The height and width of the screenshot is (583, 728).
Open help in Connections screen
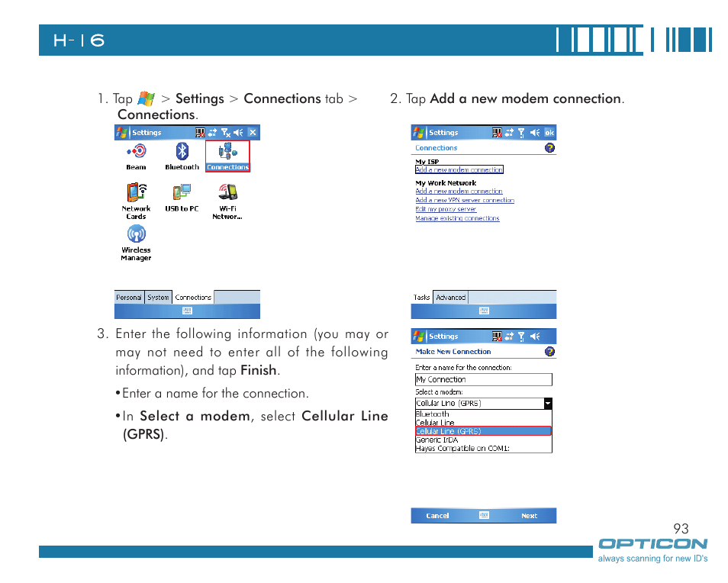click(x=549, y=147)
